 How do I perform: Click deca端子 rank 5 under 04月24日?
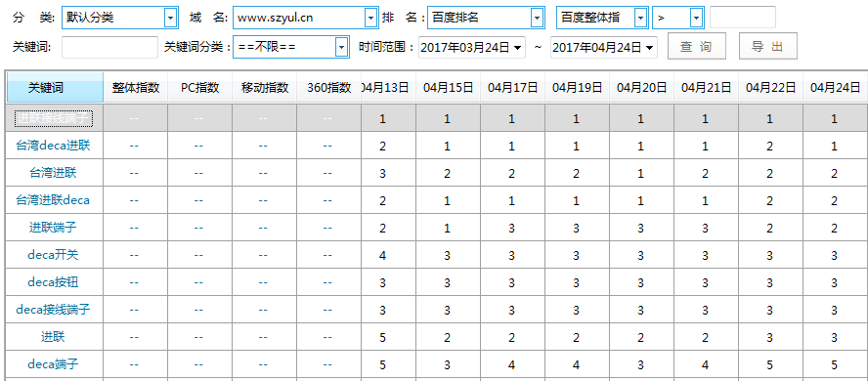tap(834, 365)
